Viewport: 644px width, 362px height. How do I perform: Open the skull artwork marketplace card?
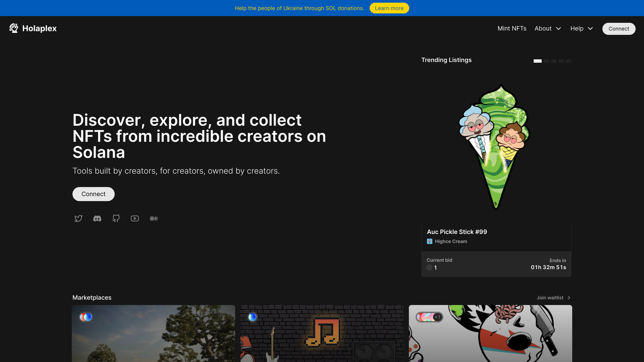(x=490, y=334)
